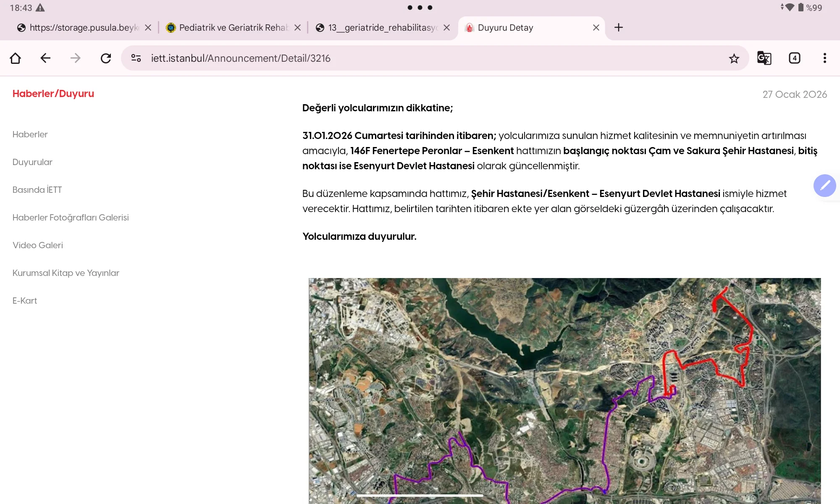
Task: Close the Duyuru Detay tab
Action: tap(596, 27)
